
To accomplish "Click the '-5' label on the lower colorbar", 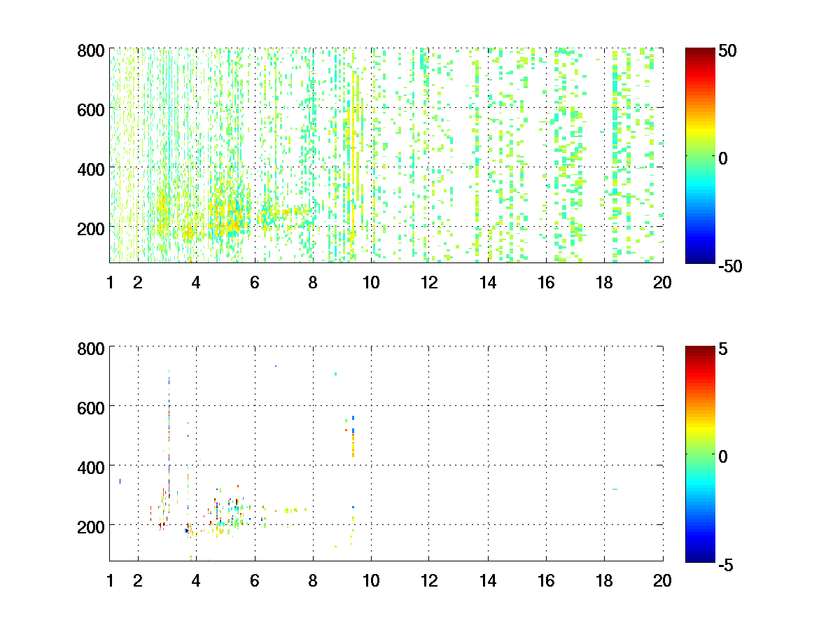I will pos(727,563).
